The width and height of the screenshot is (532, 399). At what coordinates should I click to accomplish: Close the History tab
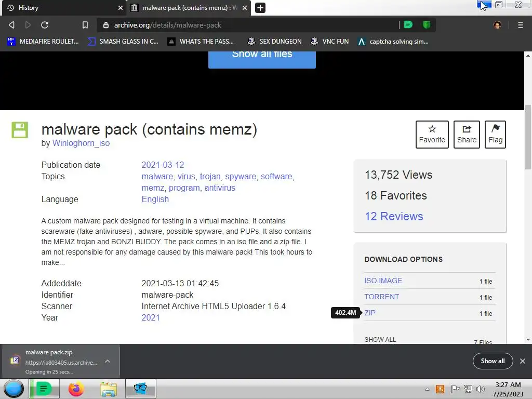click(121, 8)
